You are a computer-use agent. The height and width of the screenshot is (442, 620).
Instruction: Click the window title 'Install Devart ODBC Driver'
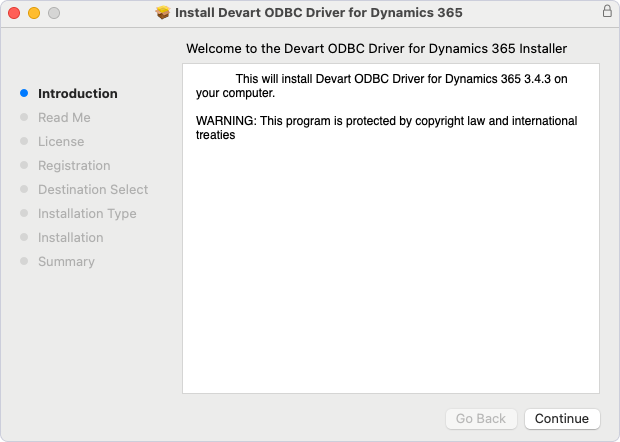[x=319, y=13]
